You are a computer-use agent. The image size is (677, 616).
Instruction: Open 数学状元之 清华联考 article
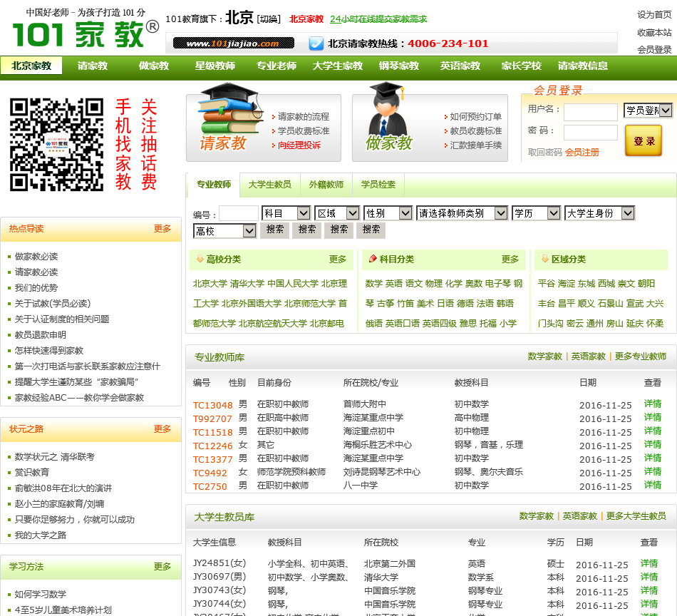(x=54, y=457)
